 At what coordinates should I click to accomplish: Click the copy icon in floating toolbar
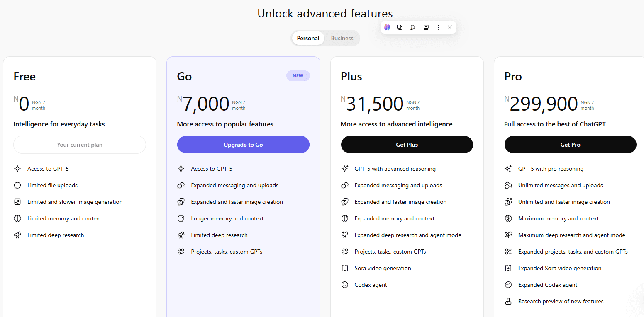400,27
